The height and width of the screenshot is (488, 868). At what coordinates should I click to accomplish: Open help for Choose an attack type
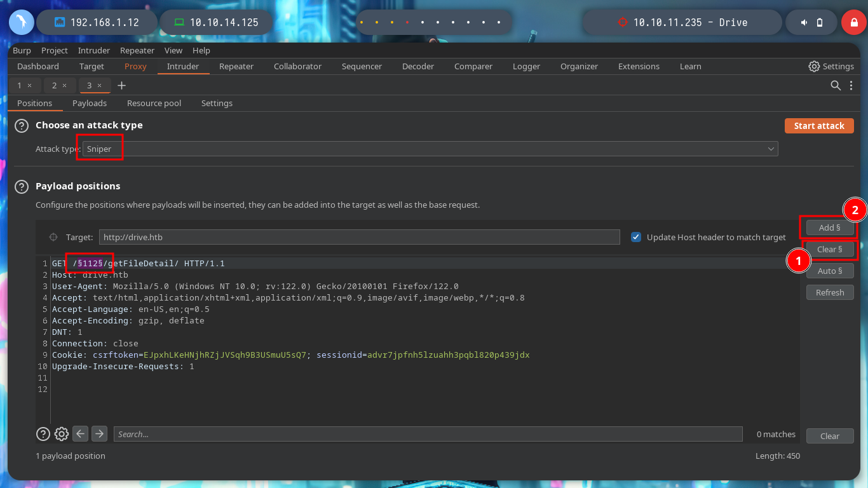[x=22, y=126]
